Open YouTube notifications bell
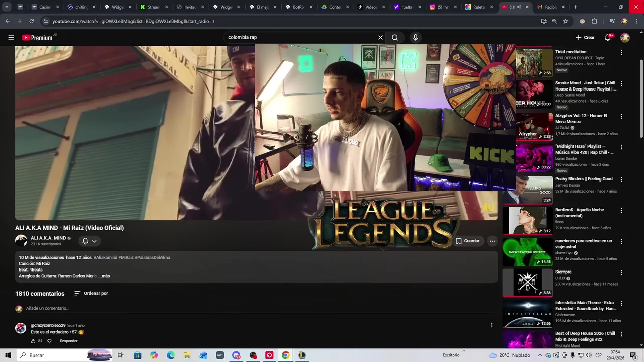 tap(608, 37)
